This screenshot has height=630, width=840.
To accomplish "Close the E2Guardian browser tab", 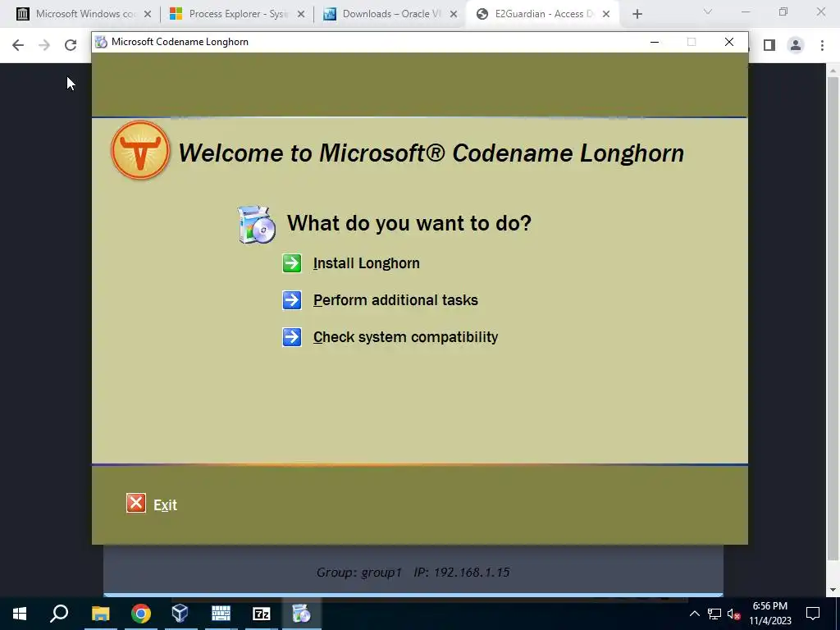I will point(606,15).
